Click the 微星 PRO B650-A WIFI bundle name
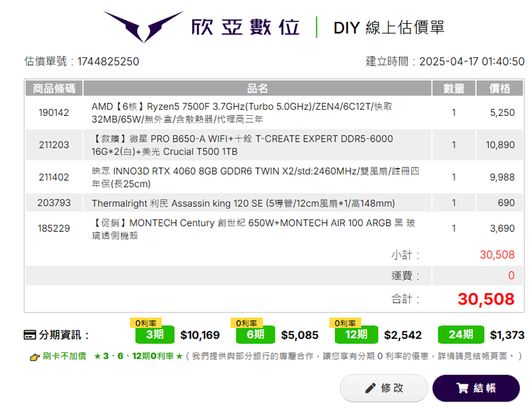This screenshot has width=532, height=409. tap(242, 145)
